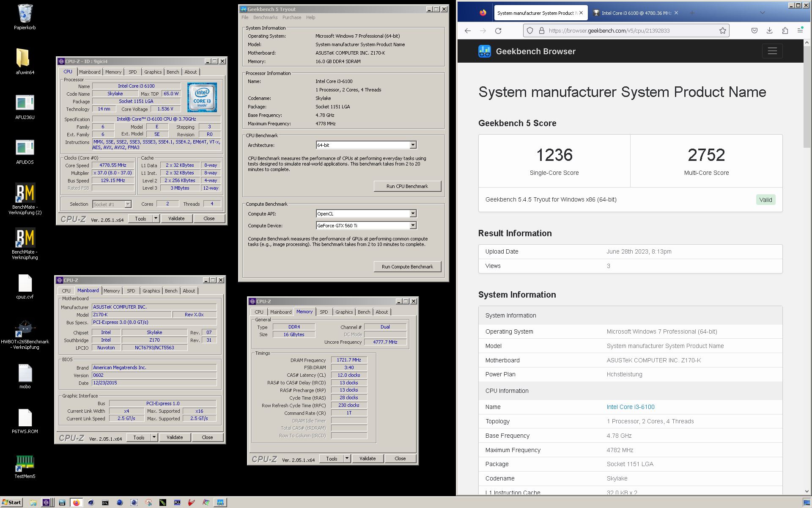Image resolution: width=812 pixels, height=508 pixels.
Task: Select the mobo text file icon
Action: (x=25, y=376)
